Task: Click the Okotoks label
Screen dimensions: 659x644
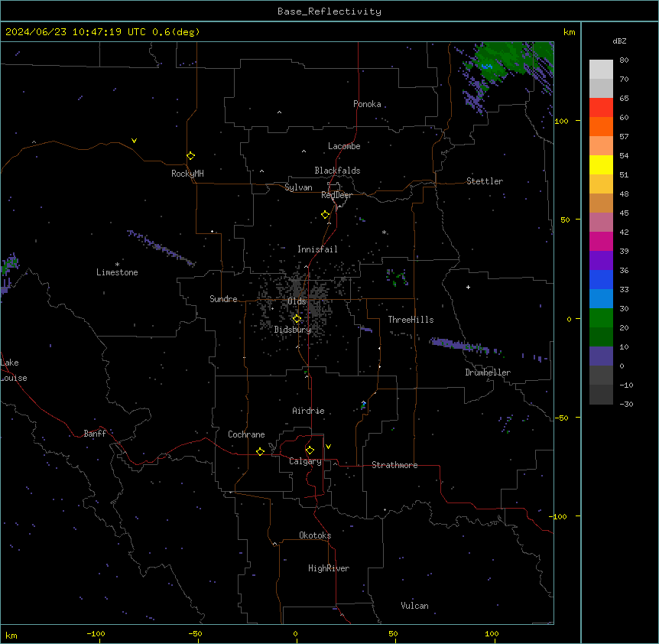Action: (315, 535)
